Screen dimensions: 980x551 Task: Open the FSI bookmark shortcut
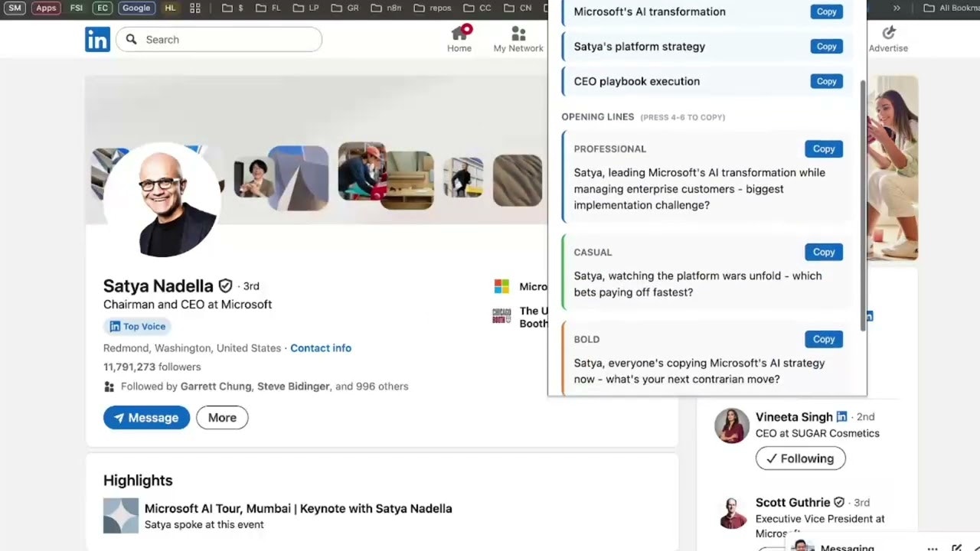pyautogui.click(x=77, y=8)
